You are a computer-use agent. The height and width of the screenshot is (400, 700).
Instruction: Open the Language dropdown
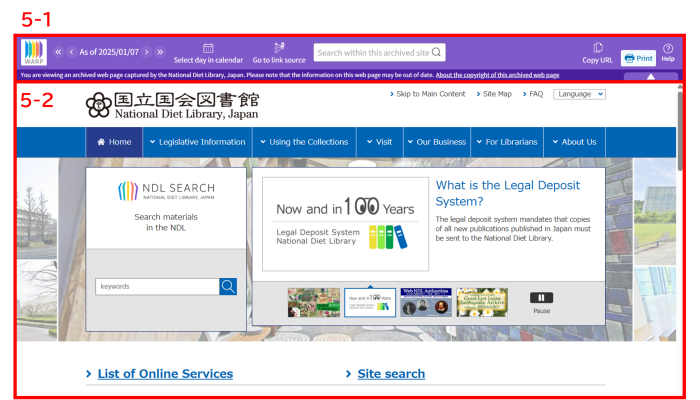pos(579,94)
